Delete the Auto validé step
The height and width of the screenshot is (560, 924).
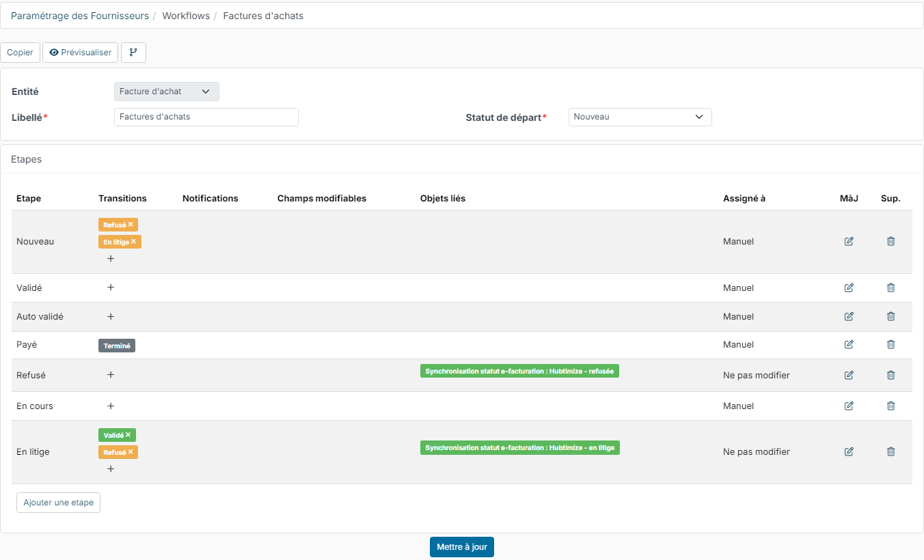pyautogui.click(x=891, y=316)
